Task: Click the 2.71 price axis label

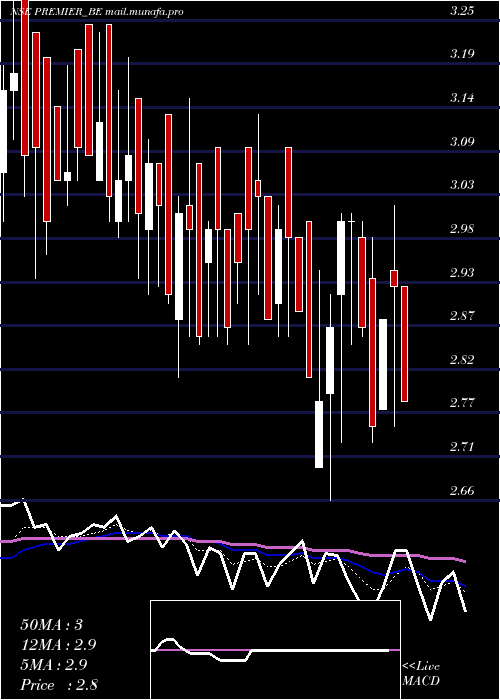Action: pos(462,447)
